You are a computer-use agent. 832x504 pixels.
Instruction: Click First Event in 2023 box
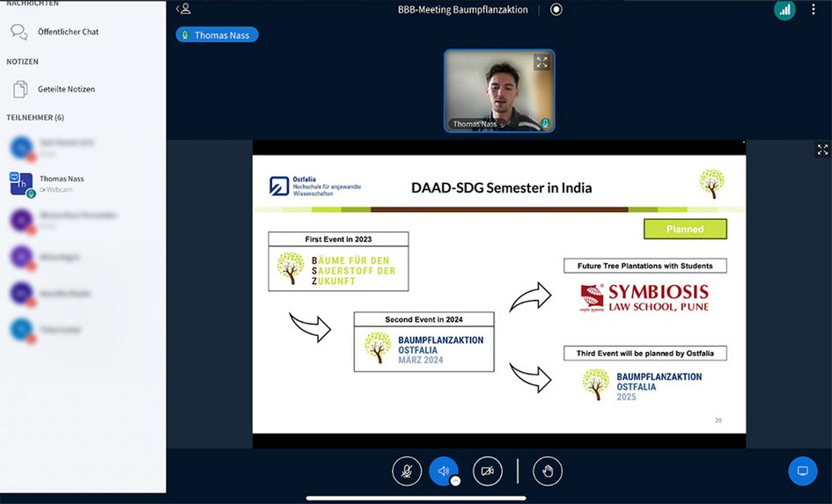pos(339,261)
